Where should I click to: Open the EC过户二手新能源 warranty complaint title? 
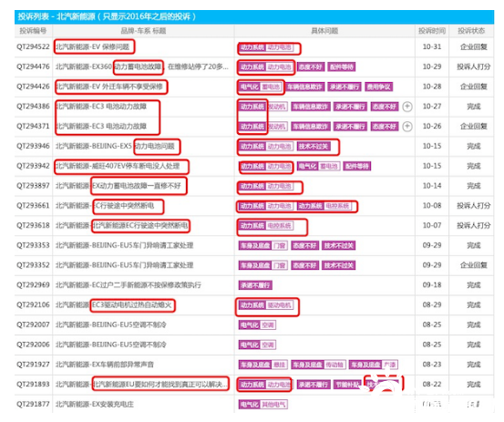[x=129, y=285]
